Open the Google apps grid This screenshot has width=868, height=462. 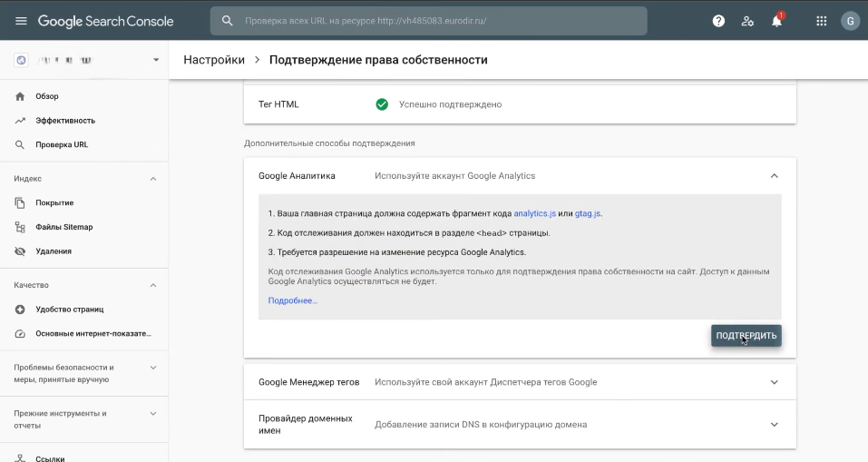[x=822, y=21]
